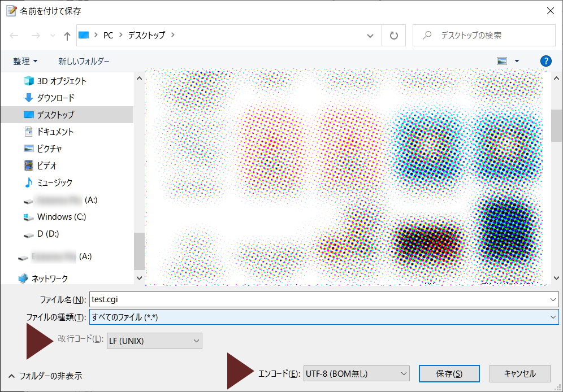Click the ドキュメント page icon
The height and width of the screenshot is (392, 563).
(x=29, y=132)
